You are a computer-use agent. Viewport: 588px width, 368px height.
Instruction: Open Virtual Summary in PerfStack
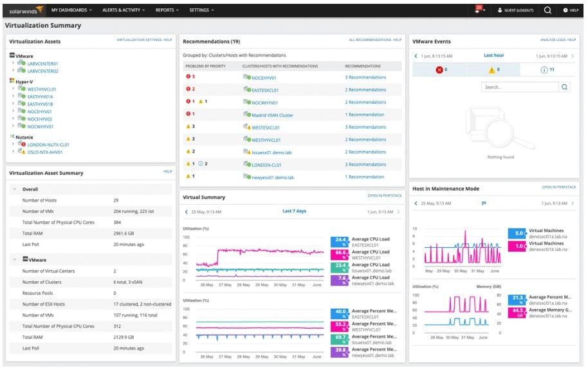[x=384, y=196]
